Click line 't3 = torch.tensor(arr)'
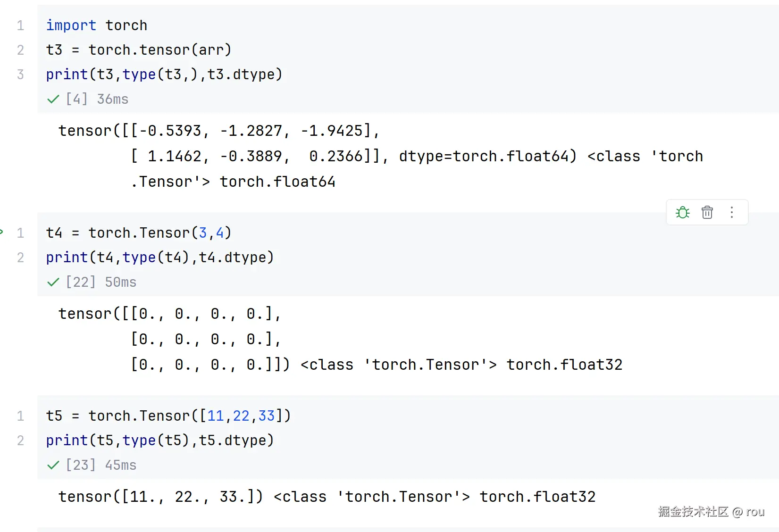Image resolution: width=779 pixels, height=532 pixels. click(x=139, y=50)
